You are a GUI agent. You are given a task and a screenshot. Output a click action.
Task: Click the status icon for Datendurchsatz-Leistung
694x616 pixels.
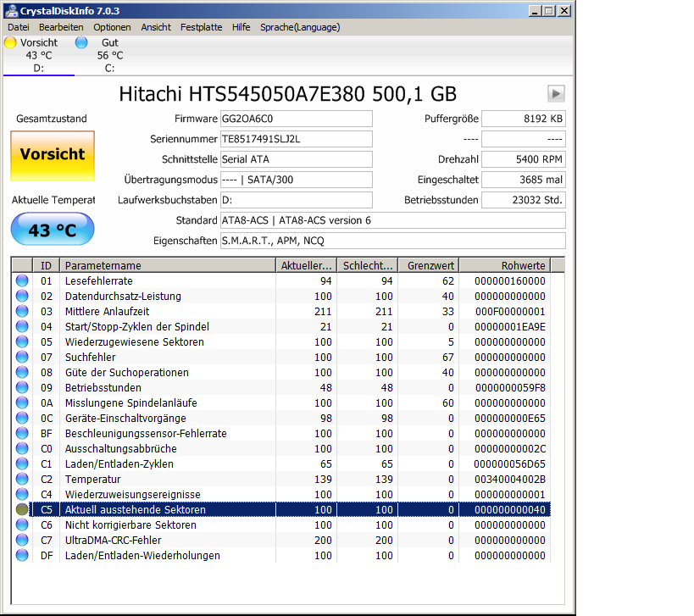(x=22, y=296)
